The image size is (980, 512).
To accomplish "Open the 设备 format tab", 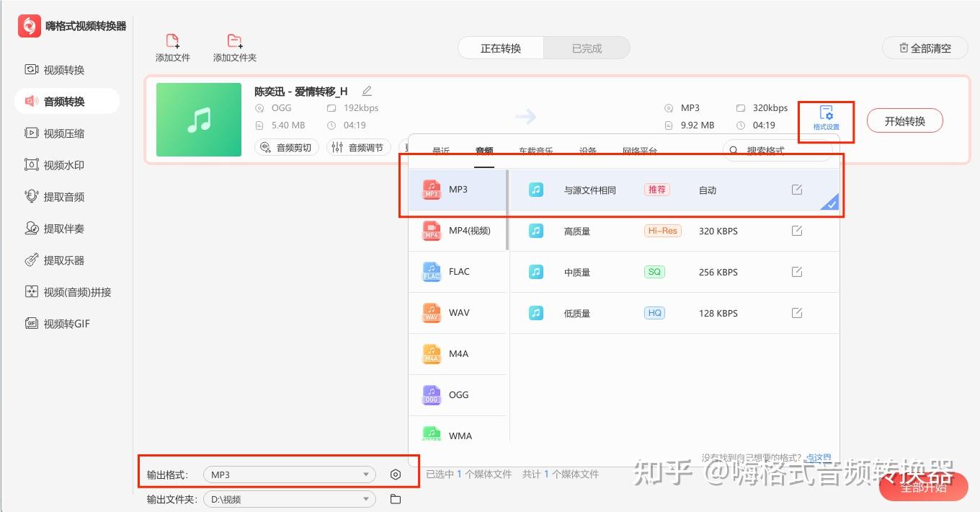I will tap(588, 151).
